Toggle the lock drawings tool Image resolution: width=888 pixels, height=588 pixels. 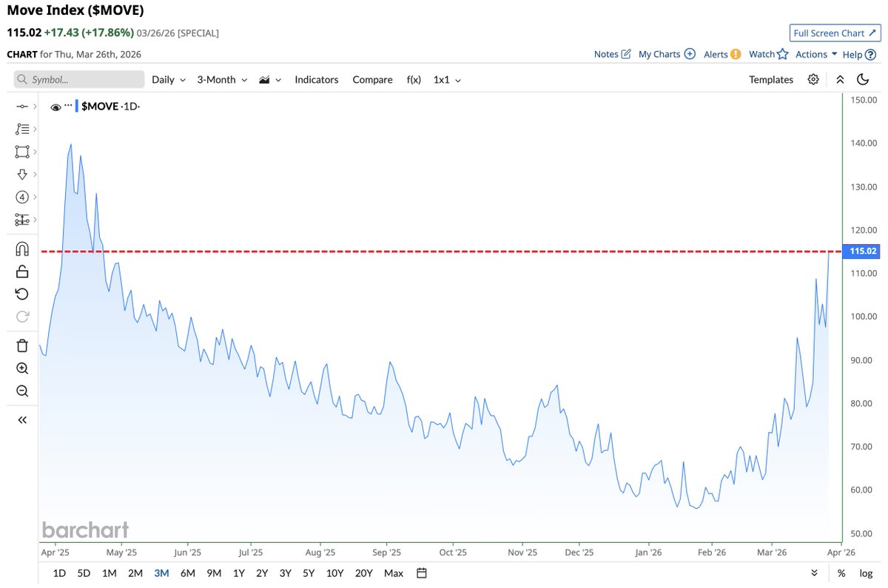pyautogui.click(x=21, y=271)
